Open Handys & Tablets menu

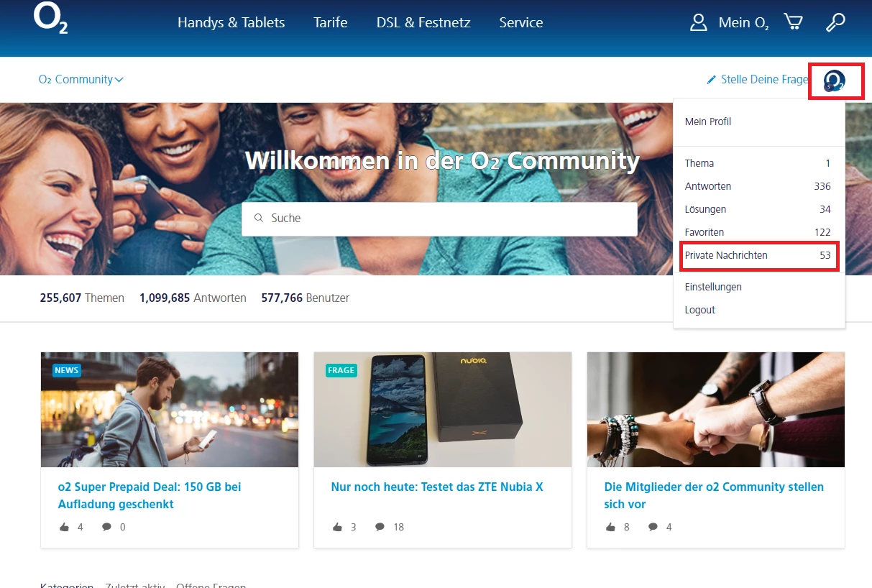point(231,22)
